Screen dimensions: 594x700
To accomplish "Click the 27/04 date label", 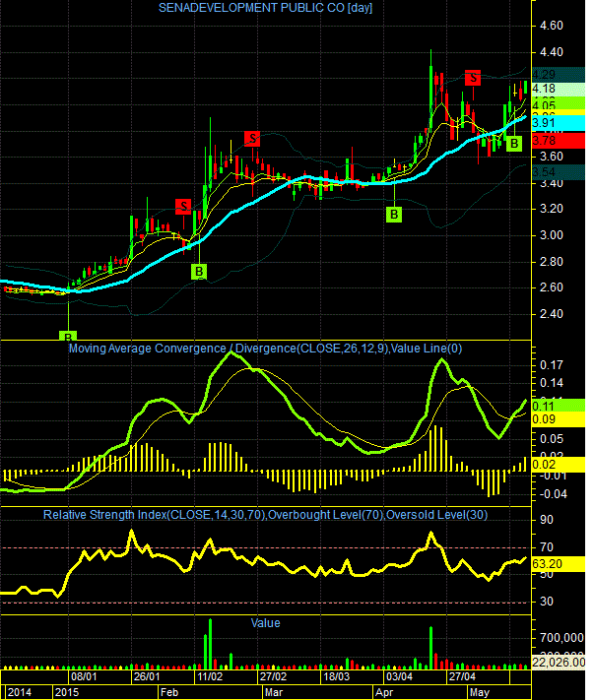I will pos(462,676).
